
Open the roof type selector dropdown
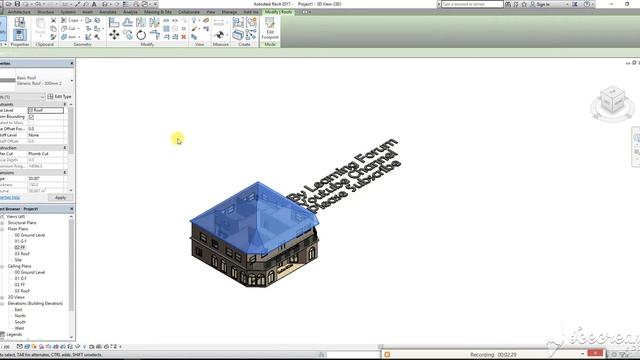click(72, 80)
